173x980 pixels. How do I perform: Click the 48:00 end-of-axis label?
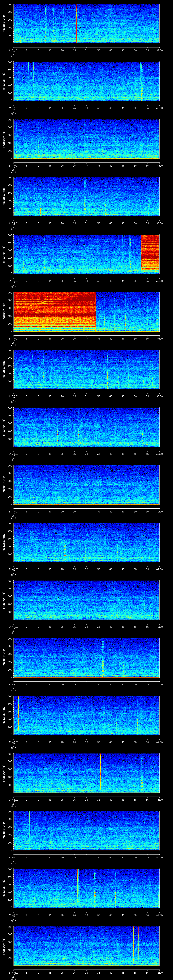(x=159, y=973)
